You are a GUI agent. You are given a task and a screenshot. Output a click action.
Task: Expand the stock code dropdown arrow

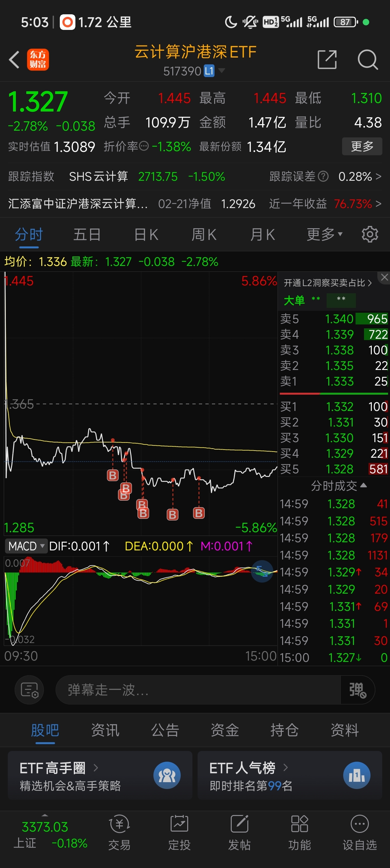click(222, 70)
